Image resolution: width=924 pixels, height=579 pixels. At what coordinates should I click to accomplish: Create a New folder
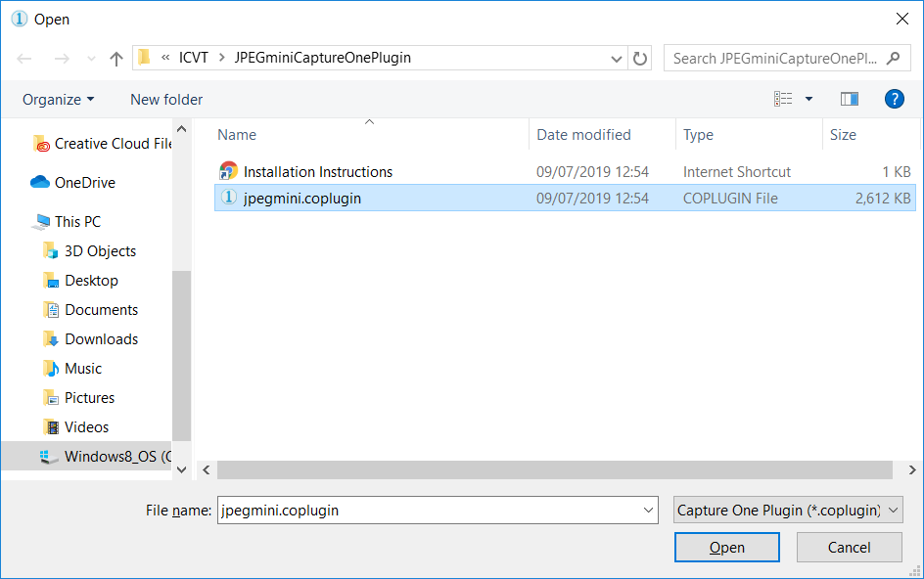coord(166,100)
